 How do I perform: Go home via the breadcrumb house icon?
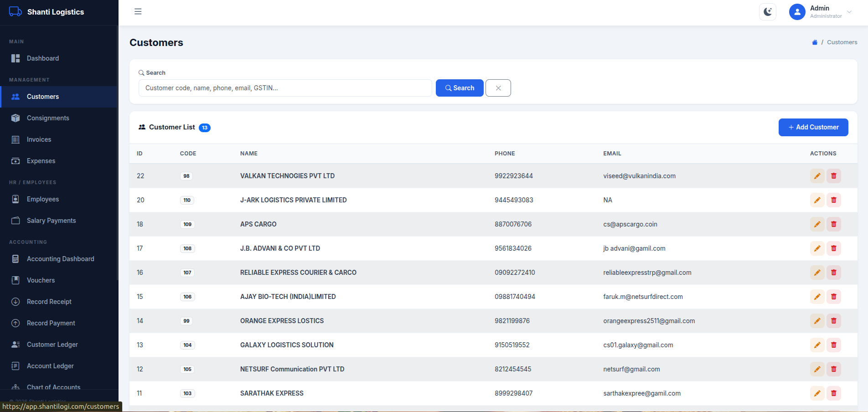pos(815,42)
